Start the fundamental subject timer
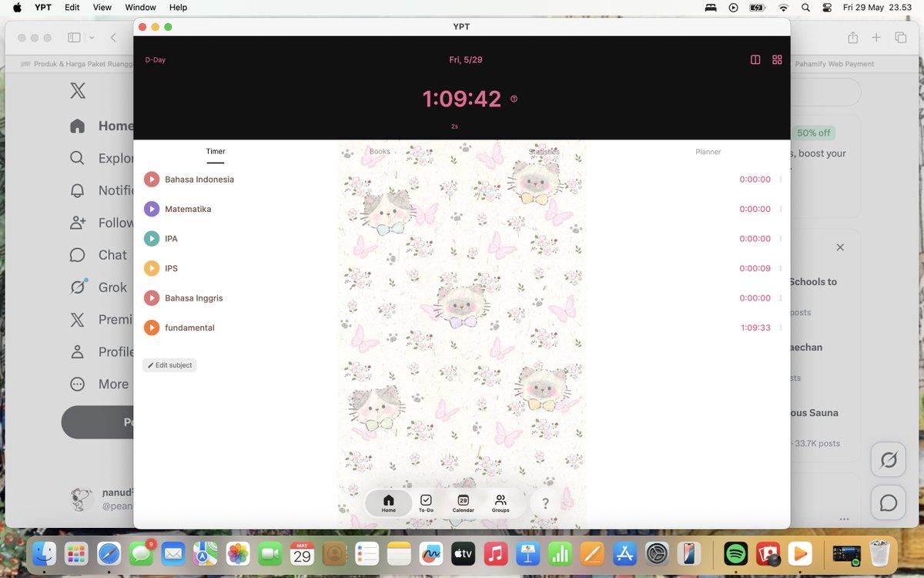The height and width of the screenshot is (578, 924). 152,328
